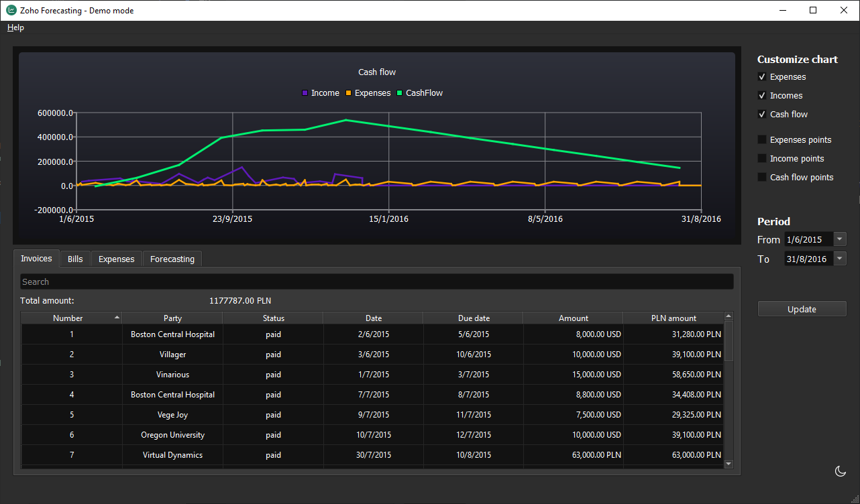This screenshot has height=504, width=860.
Task: Click the 8,800.00 USD amount cell
Action: click(x=574, y=395)
